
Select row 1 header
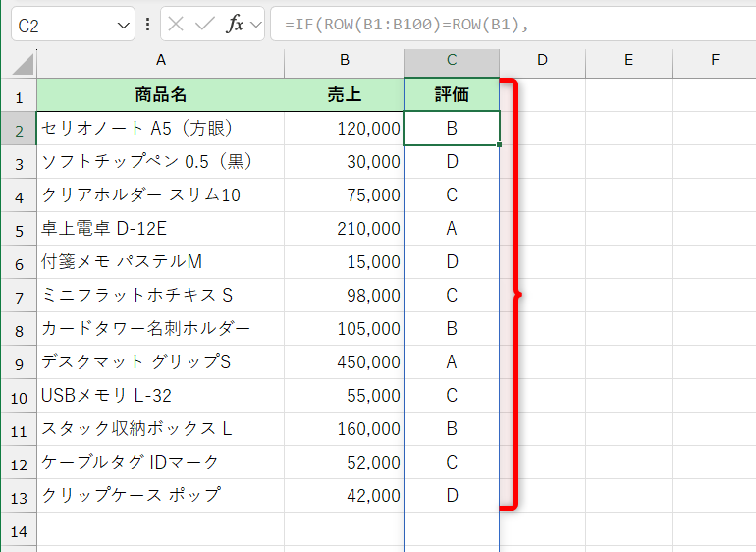tap(19, 95)
